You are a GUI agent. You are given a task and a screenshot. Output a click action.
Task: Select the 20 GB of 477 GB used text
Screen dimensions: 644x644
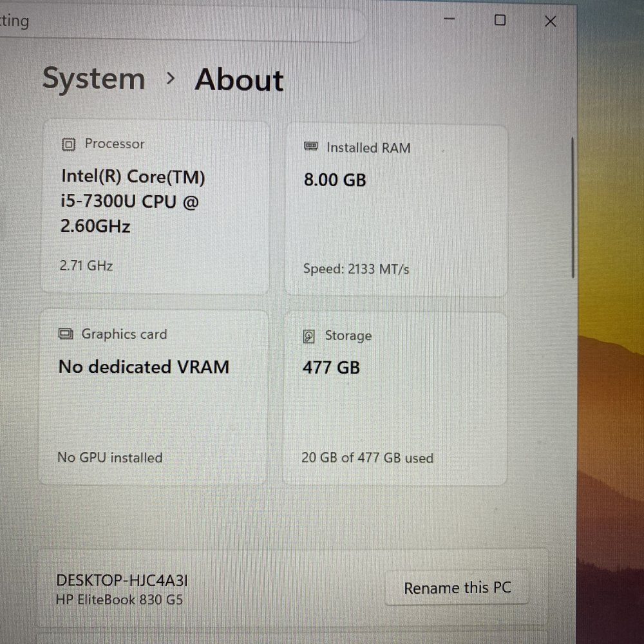point(367,457)
